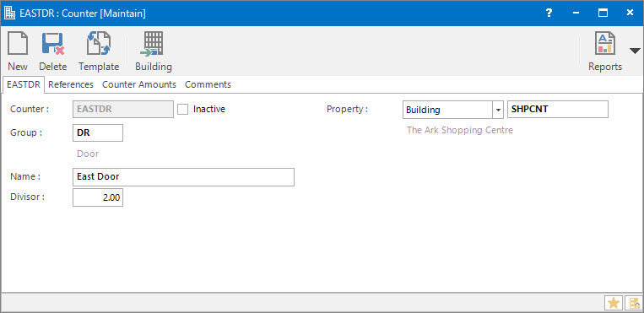Open the Building toolbar icon
This screenshot has height=313, width=644.
153,44
